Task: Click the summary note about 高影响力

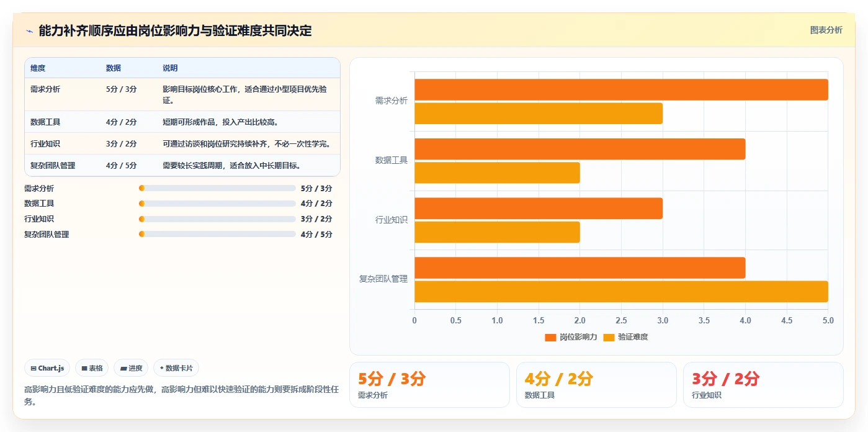Action: pyautogui.click(x=182, y=395)
